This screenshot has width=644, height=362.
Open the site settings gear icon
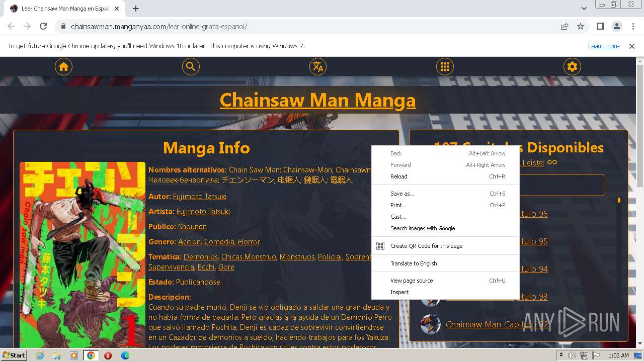click(572, 66)
